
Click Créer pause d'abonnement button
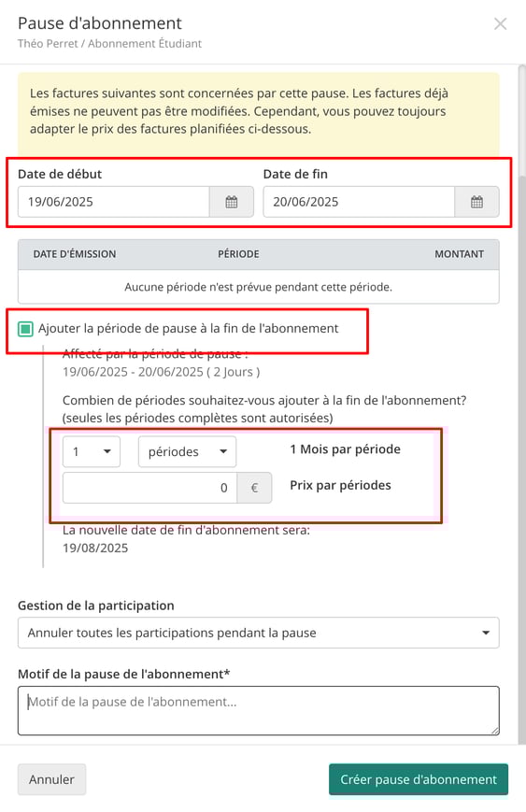(419, 779)
